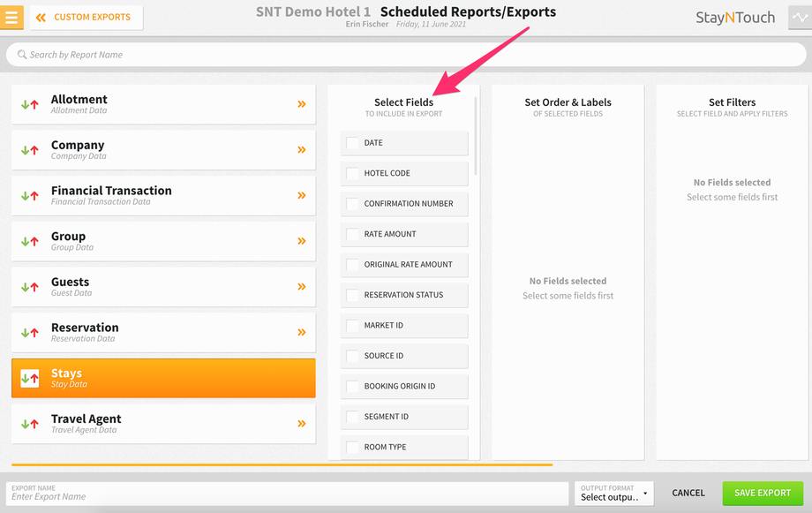
Task: Click the Select Fields heading
Action: (404, 102)
